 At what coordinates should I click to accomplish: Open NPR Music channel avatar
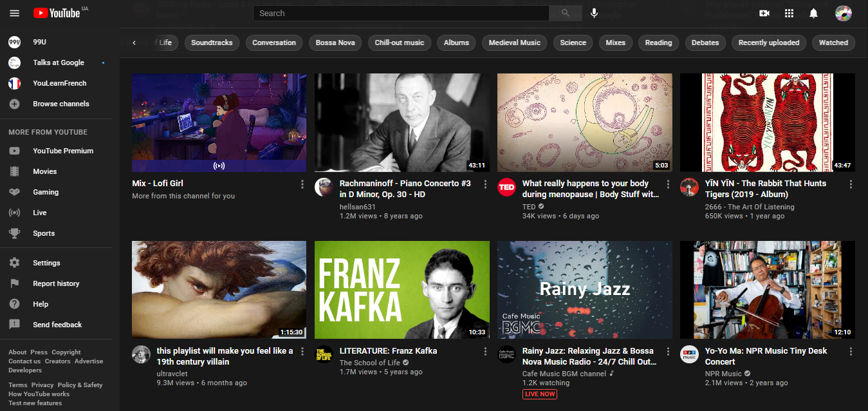coord(689,354)
